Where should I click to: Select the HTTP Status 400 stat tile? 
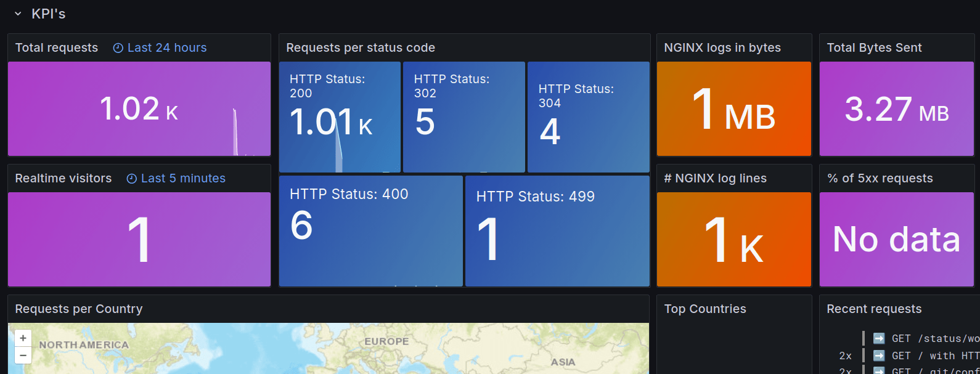[370, 231]
